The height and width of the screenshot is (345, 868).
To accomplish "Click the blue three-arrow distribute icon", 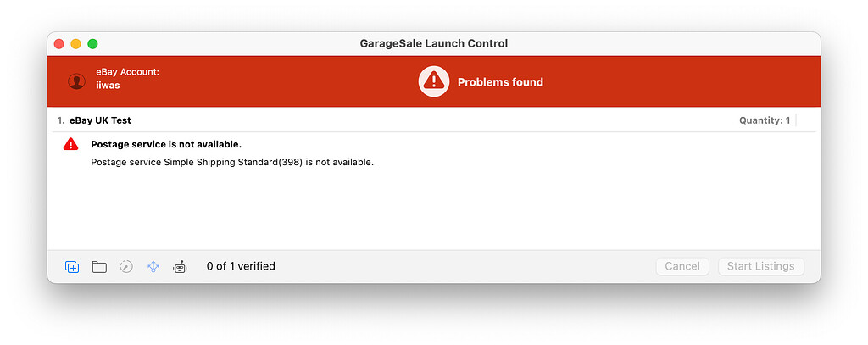I will click(x=153, y=267).
